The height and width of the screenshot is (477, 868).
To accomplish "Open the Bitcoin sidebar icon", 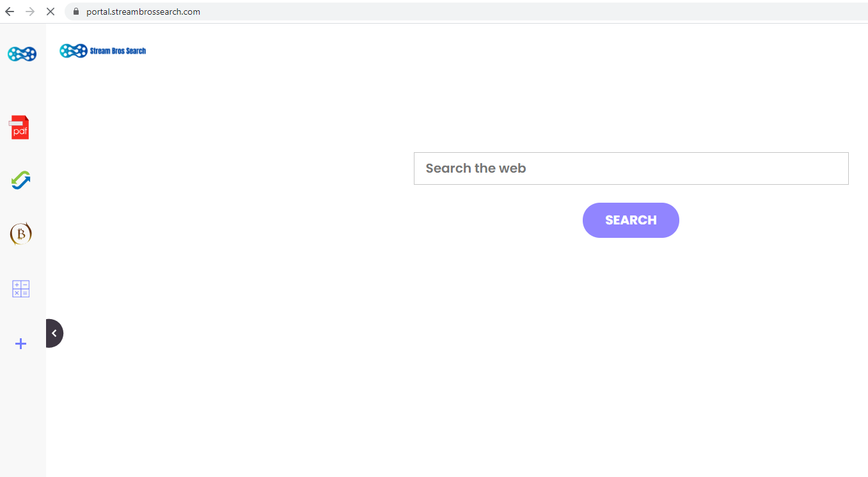I will pyautogui.click(x=21, y=234).
